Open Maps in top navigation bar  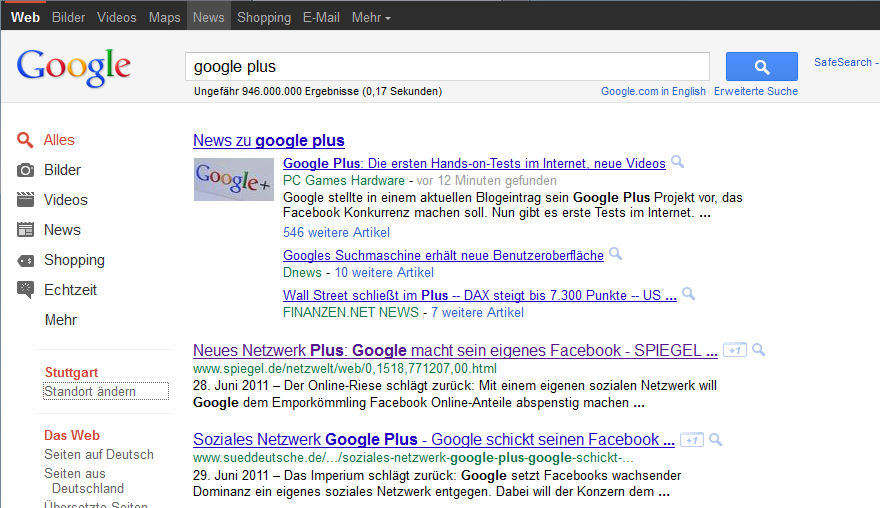(x=164, y=17)
